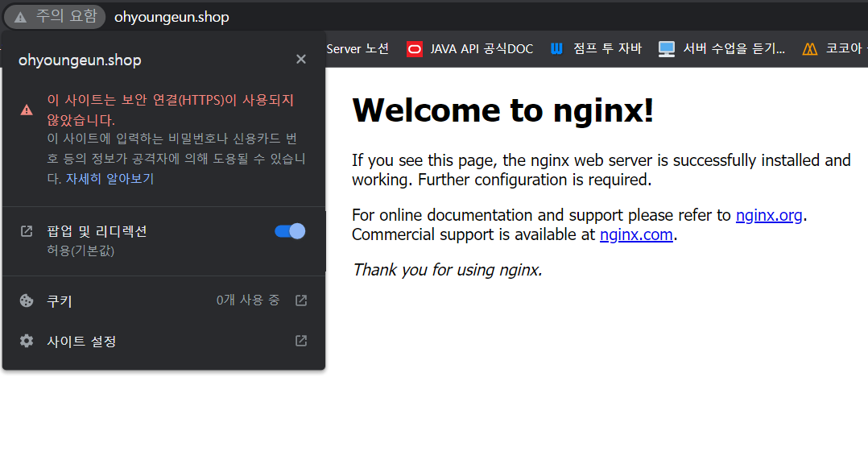Screen dimensions: 868x460
Task: Open the '자세히 알아보기' link
Action: [x=110, y=179]
